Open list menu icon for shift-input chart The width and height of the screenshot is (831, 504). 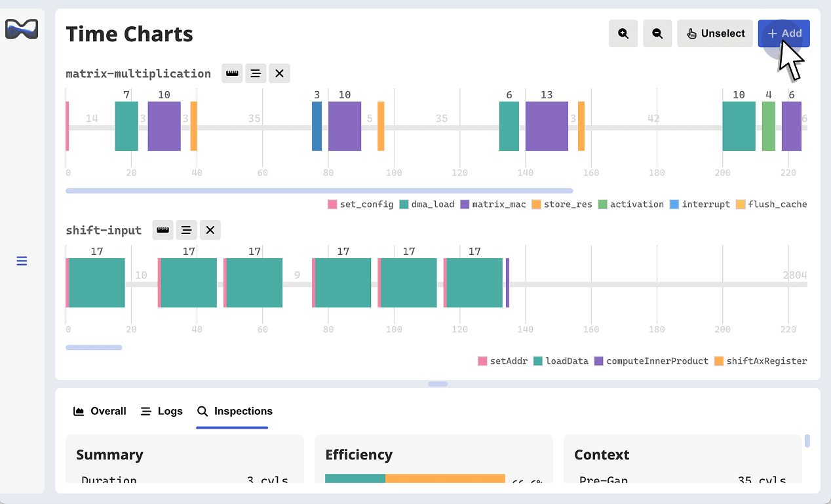(x=186, y=230)
